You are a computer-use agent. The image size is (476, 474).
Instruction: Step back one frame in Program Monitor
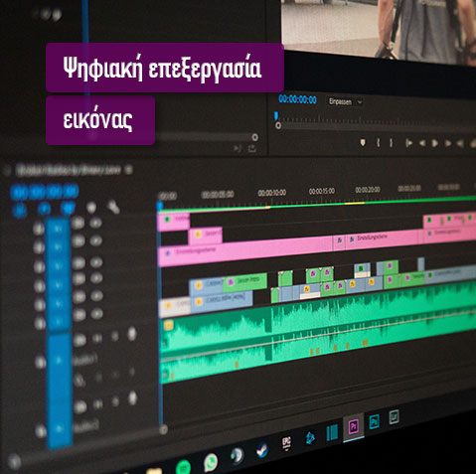(422, 143)
